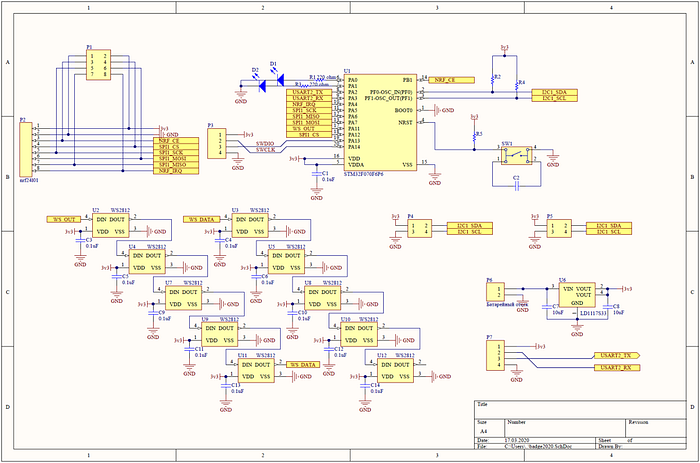Click the USART2_RX port at P7

pos(617,367)
